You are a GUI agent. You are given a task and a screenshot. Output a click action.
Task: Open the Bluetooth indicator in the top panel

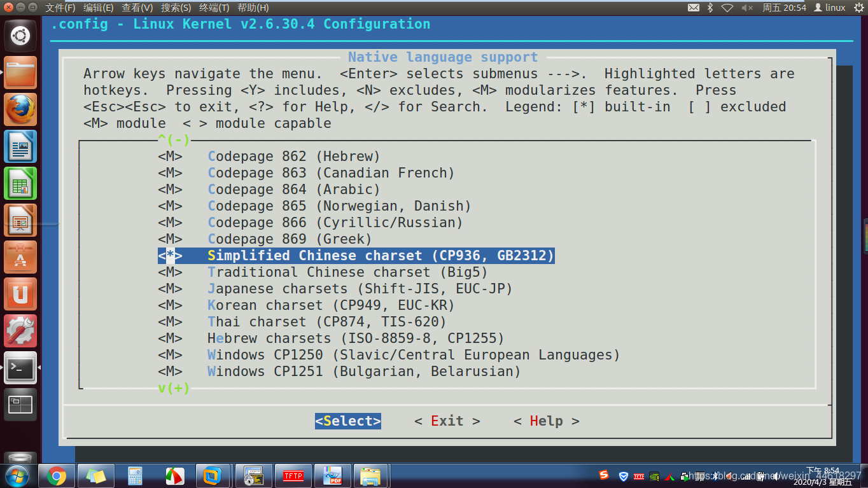click(x=711, y=8)
